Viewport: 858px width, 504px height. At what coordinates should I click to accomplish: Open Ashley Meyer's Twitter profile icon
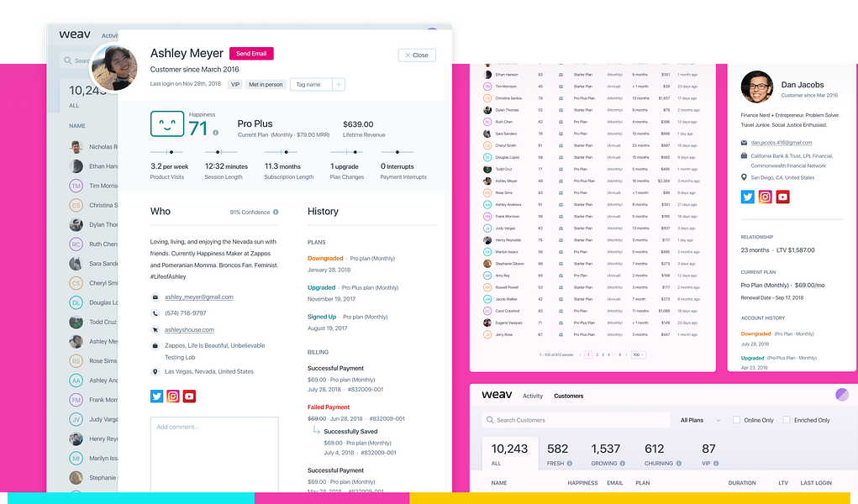156,396
